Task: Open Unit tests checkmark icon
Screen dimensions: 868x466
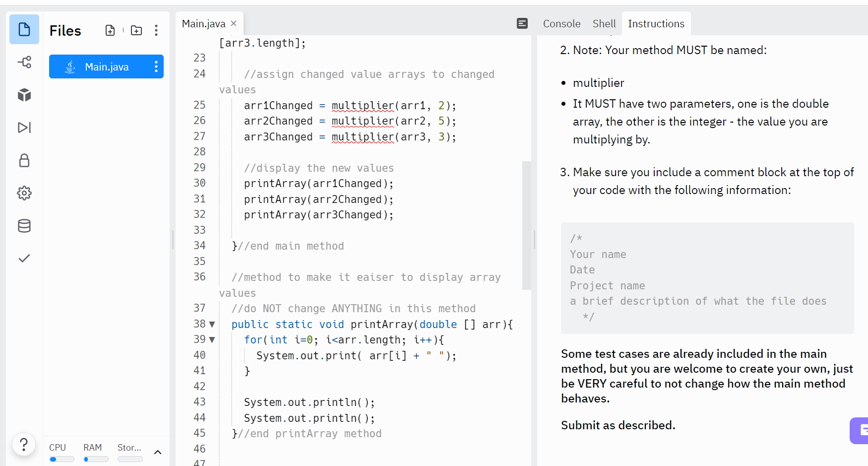Action: click(24, 258)
